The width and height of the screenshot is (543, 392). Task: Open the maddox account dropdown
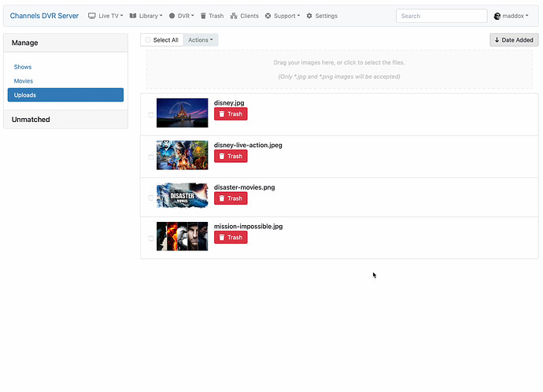click(512, 16)
